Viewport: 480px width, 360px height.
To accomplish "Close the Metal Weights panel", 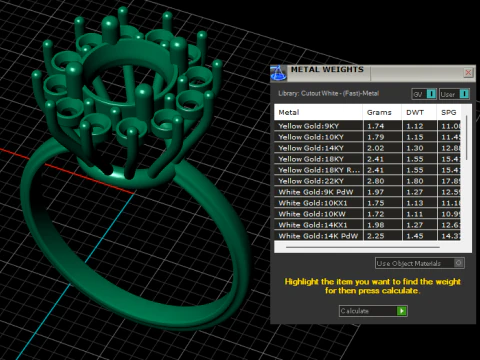I will pos(468,72).
